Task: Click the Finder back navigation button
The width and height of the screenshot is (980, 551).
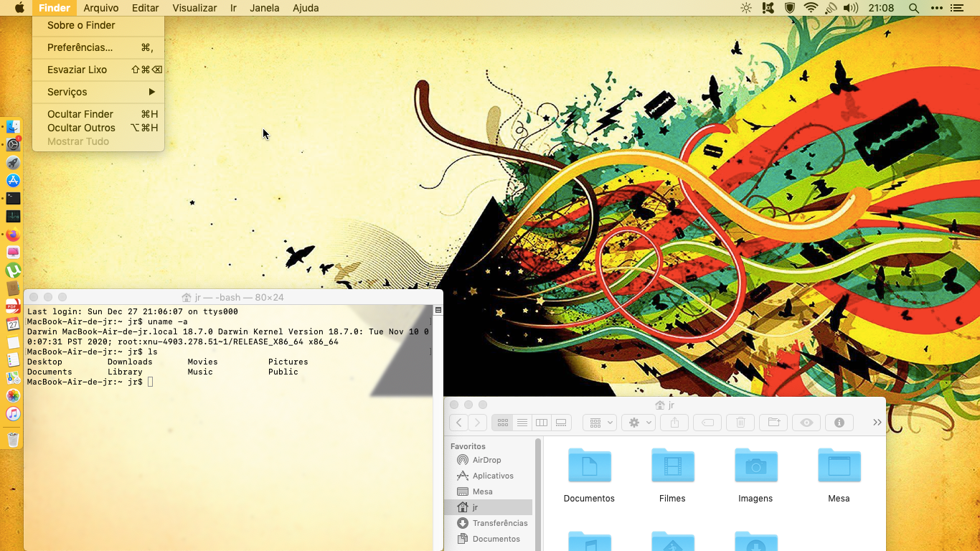Action: tap(459, 423)
